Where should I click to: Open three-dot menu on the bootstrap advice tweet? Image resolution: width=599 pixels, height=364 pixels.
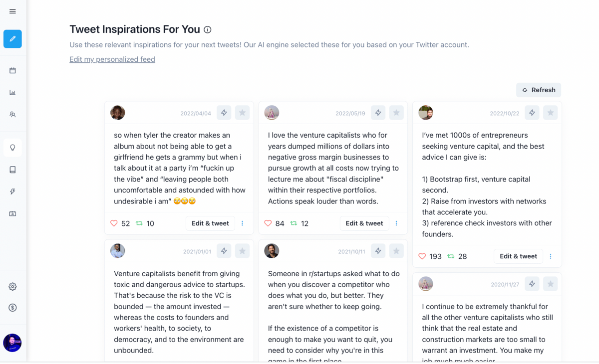[x=551, y=256]
